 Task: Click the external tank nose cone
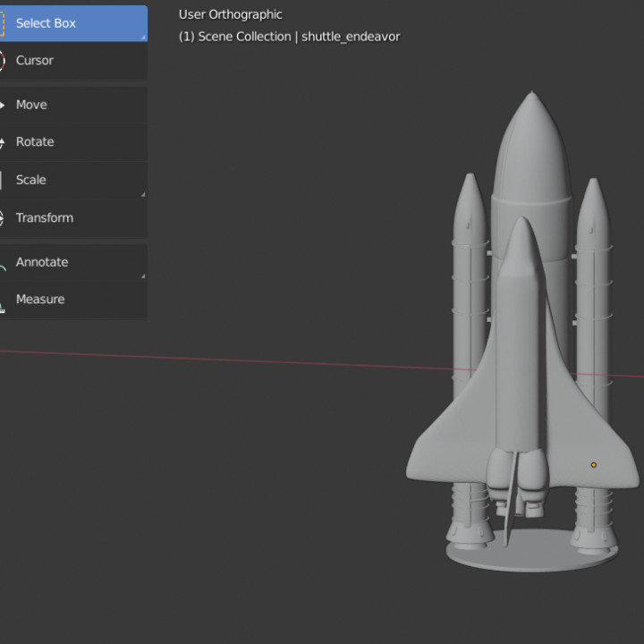[x=531, y=134]
